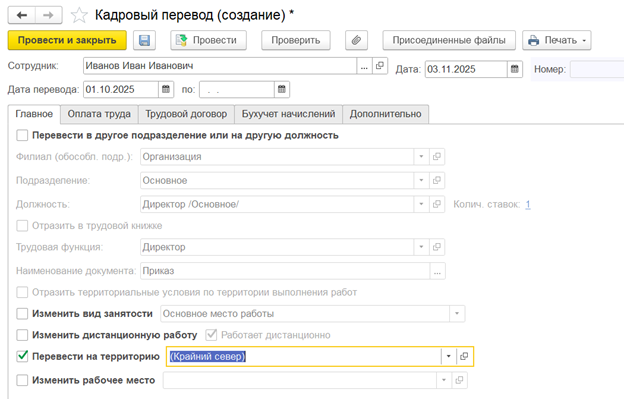This screenshot has width=624, height=399.
Task: Expand the Должность dropdown arrow
Action: click(421, 204)
